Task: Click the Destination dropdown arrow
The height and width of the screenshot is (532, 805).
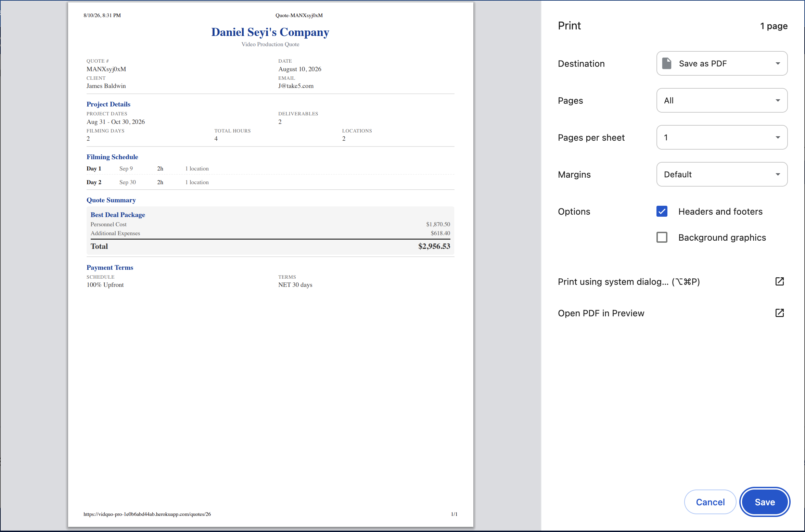Action: (x=778, y=63)
